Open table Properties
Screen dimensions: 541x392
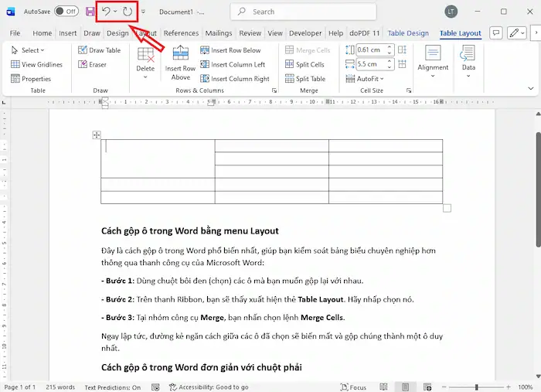pos(31,79)
